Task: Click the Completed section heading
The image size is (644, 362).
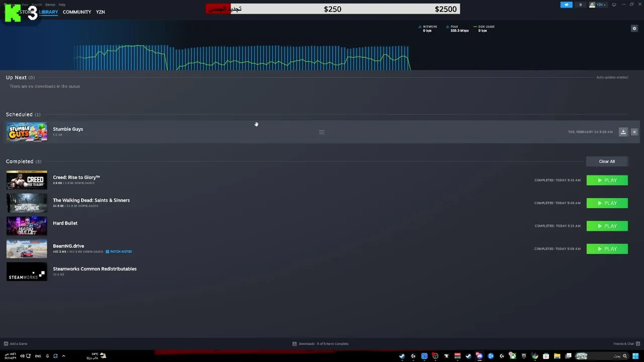Action: pyautogui.click(x=24, y=161)
